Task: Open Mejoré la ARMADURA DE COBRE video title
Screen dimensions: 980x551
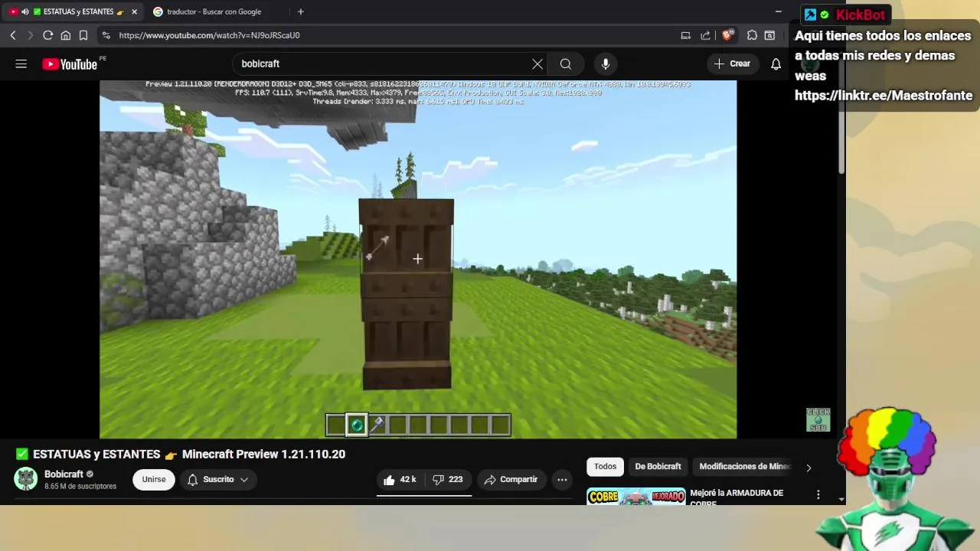Action: pyautogui.click(x=737, y=497)
